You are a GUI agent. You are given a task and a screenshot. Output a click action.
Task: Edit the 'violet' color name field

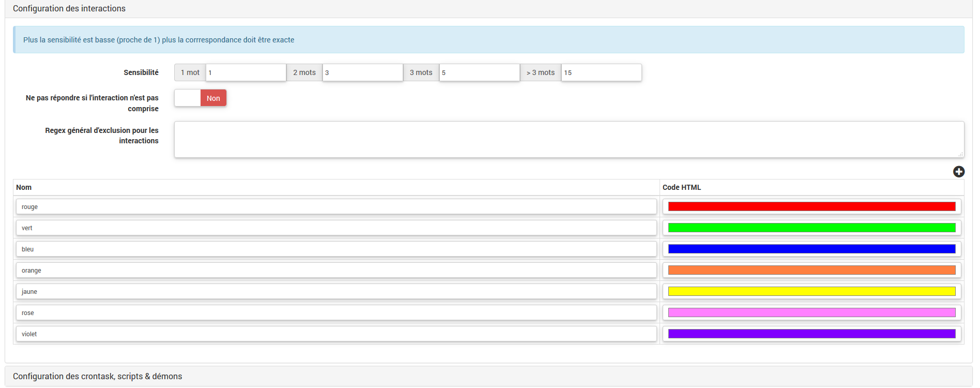(336, 334)
